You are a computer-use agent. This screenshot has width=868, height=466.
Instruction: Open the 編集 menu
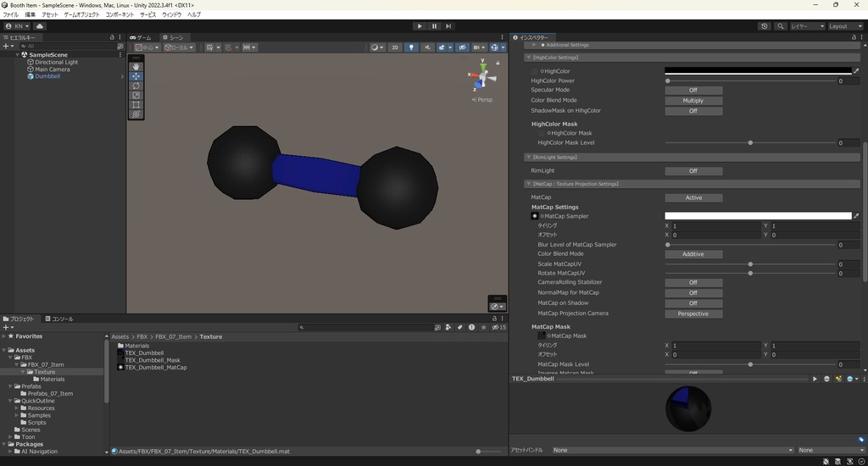30,14
